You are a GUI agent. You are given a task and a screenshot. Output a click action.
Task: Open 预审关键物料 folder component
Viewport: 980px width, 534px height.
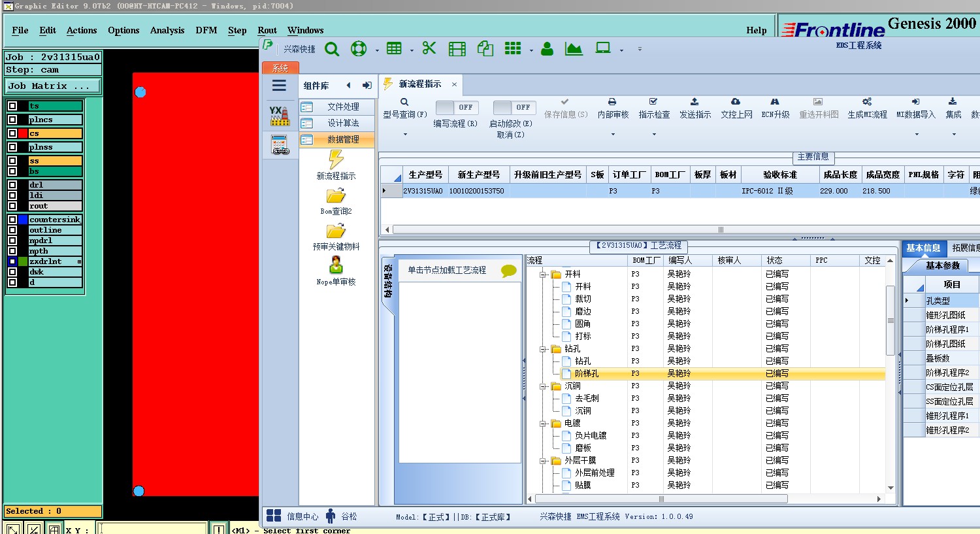336,236
